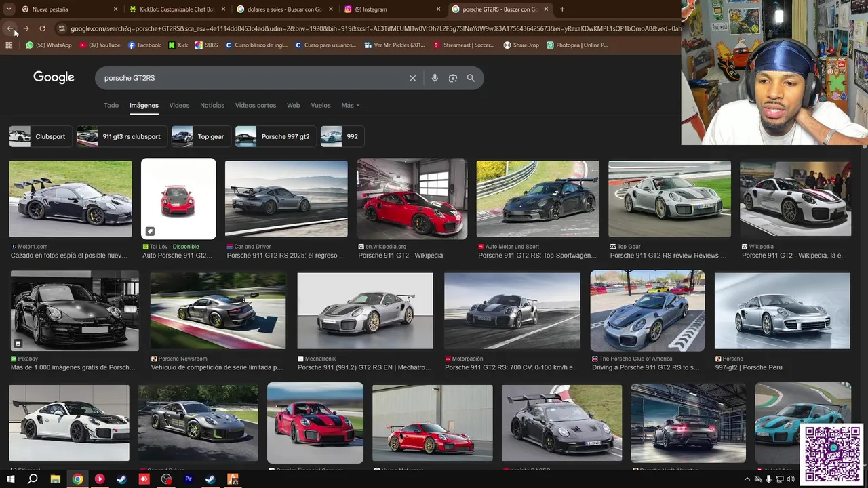The image size is (868, 488).
Task: Expand the Más dropdown
Action: 350,105
